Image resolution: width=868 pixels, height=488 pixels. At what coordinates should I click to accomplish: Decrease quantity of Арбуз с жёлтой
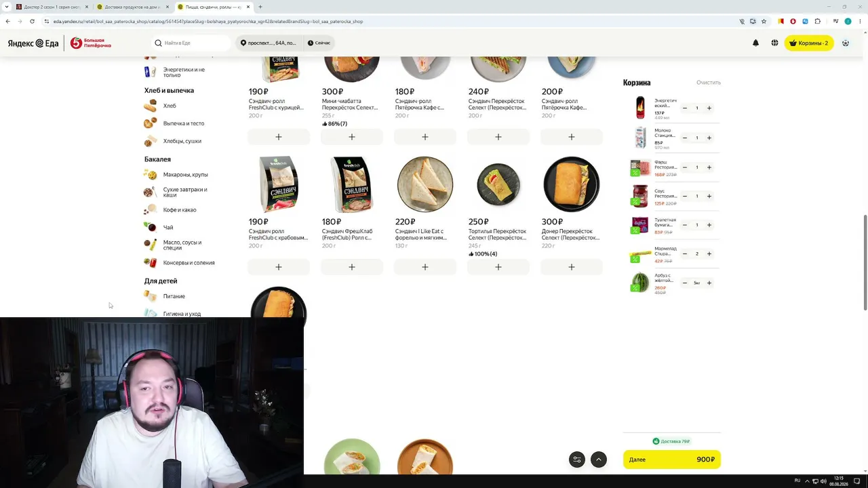685,283
